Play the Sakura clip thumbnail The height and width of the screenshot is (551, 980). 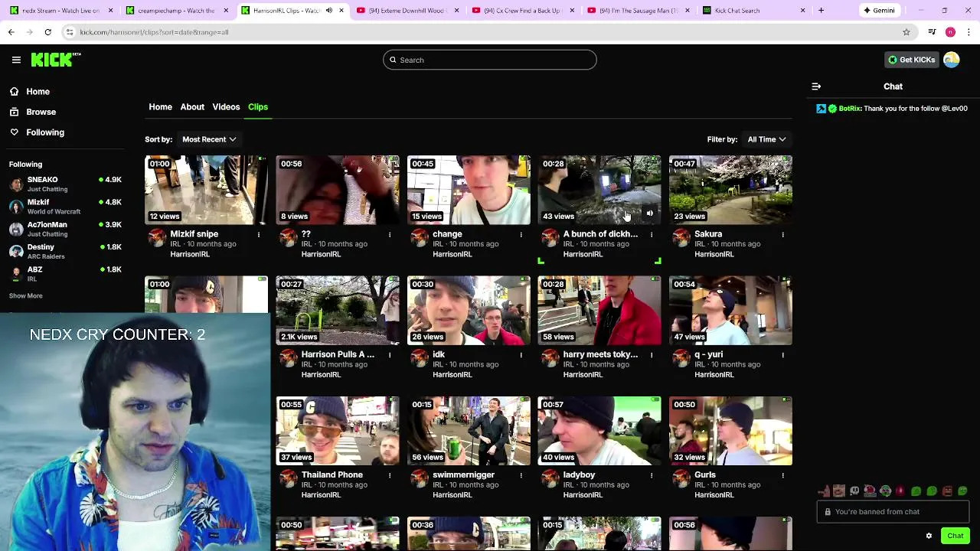730,190
